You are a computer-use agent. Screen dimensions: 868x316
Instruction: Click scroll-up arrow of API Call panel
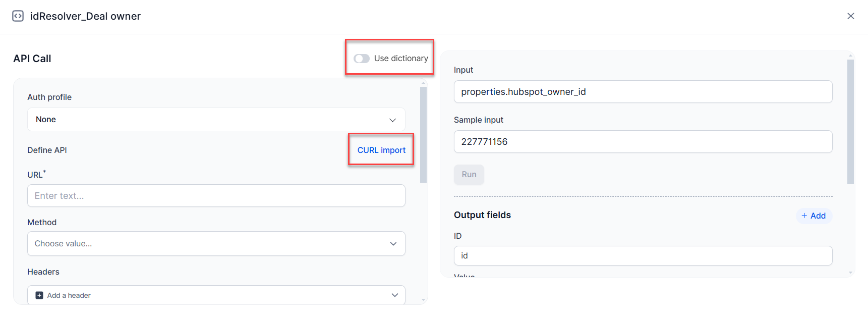click(x=423, y=83)
